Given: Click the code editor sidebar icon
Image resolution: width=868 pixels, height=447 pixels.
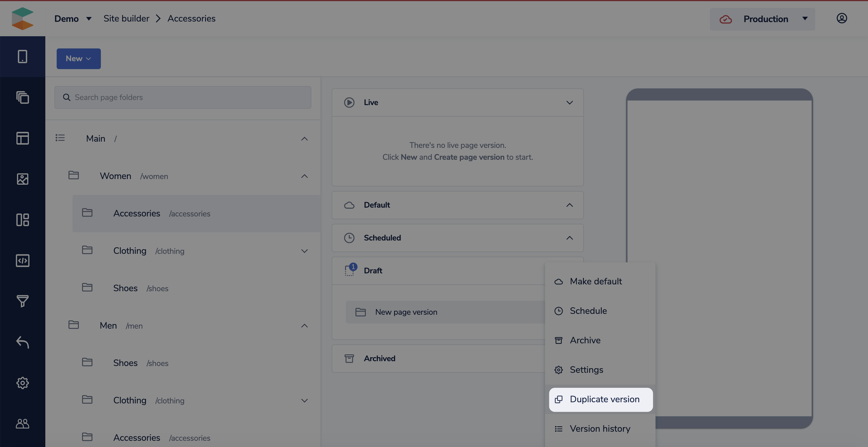Looking at the screenshot, I should tap(23, 260).
